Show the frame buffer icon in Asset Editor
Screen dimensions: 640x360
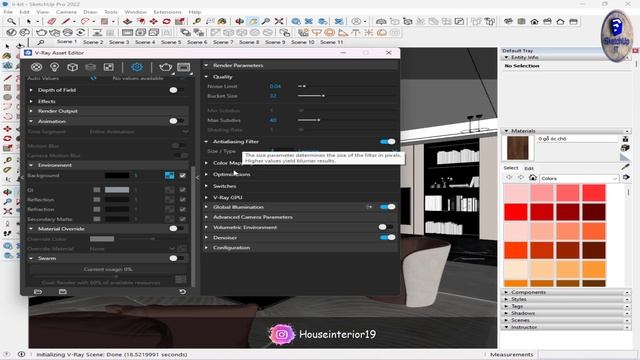tap(183, 67)
